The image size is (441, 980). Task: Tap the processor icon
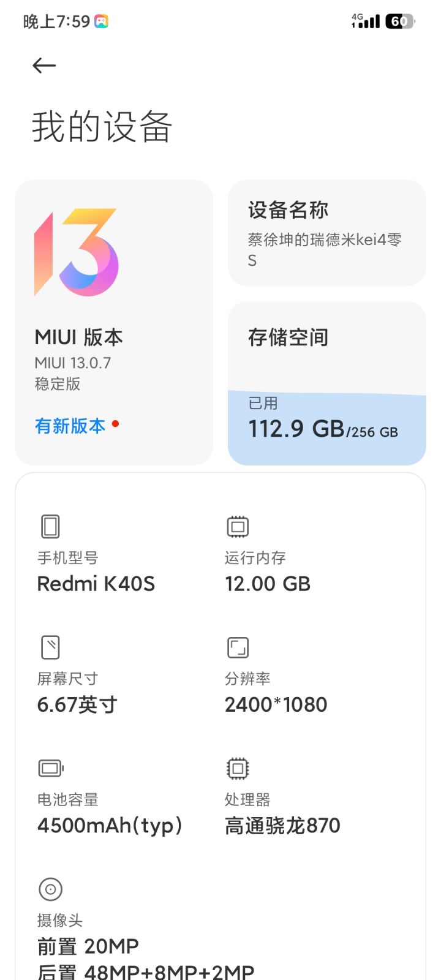click(x=238, y=768)
